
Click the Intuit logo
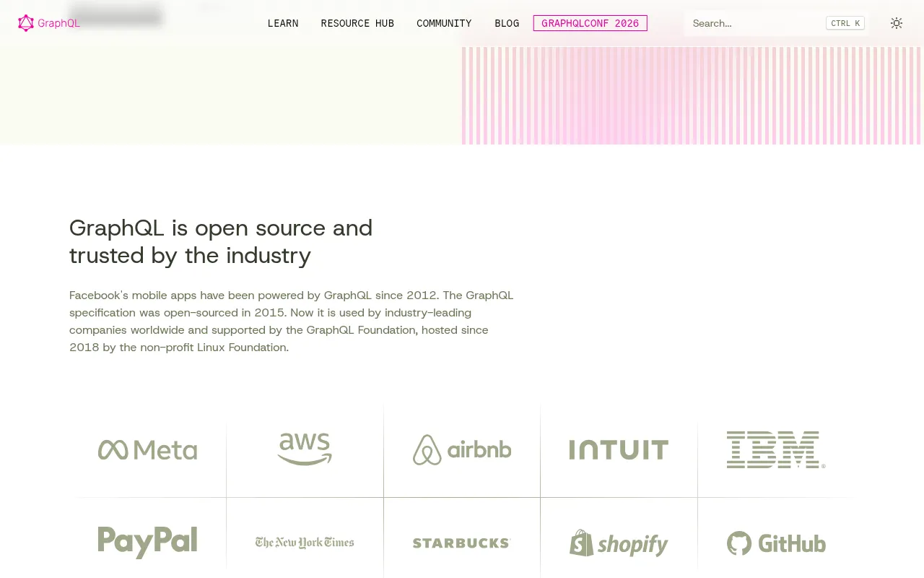619,450
